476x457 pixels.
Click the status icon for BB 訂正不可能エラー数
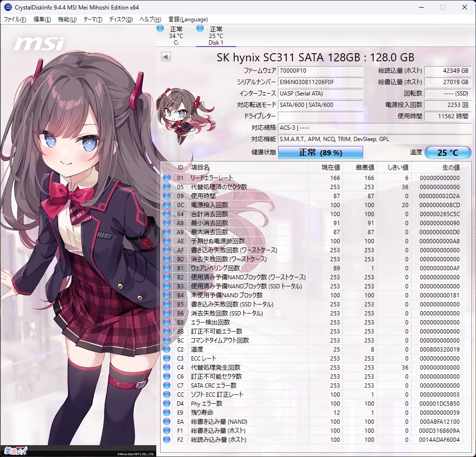tap(167, 331)
